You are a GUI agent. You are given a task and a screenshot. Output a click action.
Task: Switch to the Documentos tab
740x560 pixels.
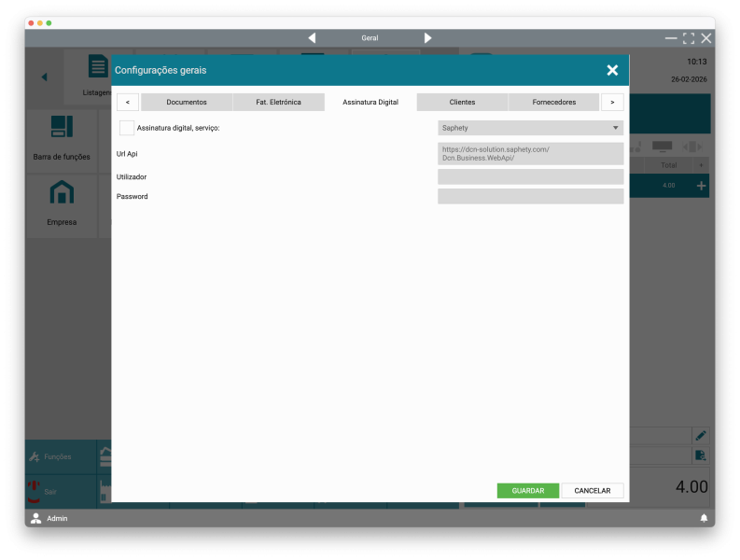(187, 102)
